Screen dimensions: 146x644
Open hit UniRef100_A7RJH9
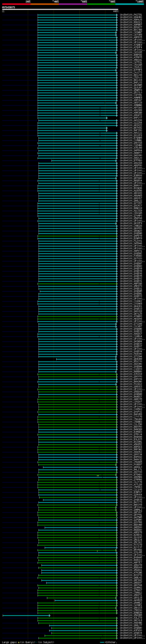131,148
